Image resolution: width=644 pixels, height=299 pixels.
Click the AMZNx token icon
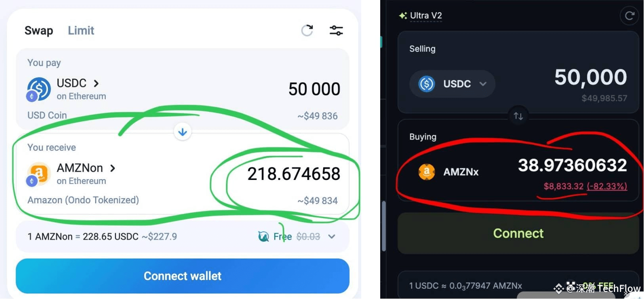pyautogui.click(x=427, y=172)
